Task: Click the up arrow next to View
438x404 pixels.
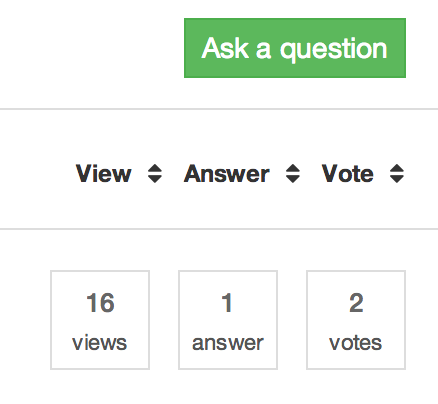Action: [155, 168]
